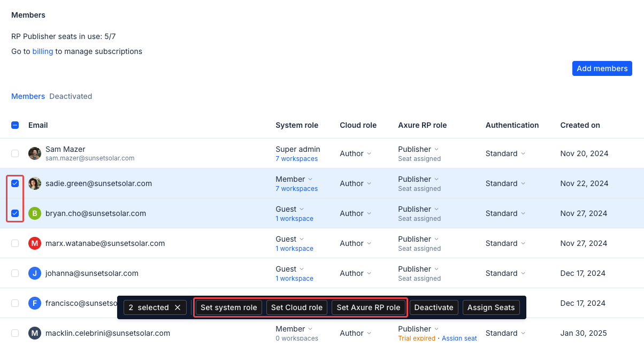Click johanna's blue J avatar

click(35, 273)
